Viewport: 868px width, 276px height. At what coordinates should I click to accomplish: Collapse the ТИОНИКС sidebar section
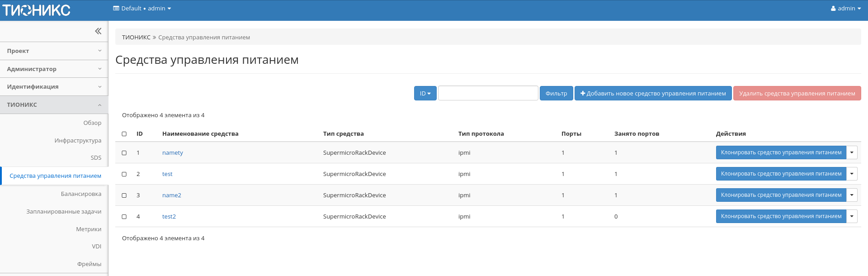54,105
